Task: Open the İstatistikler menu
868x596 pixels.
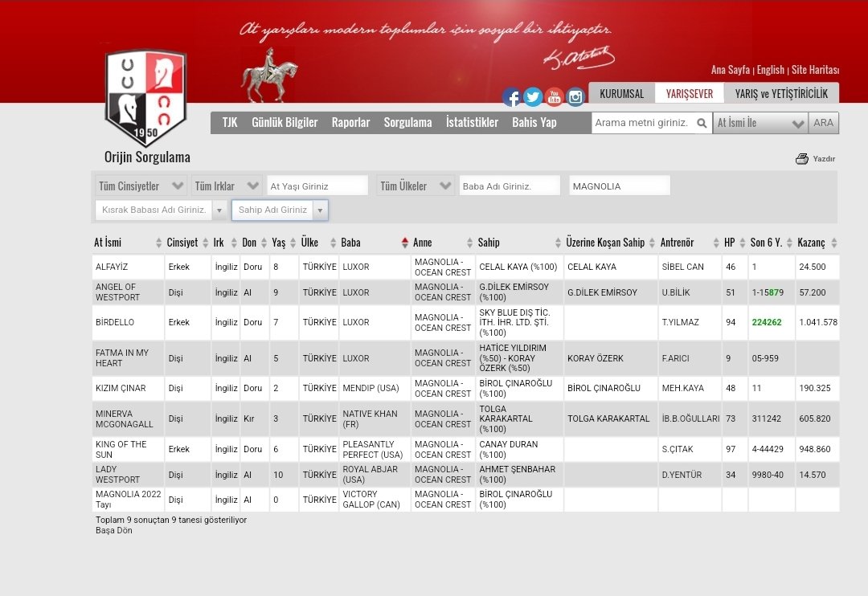Action: 473,122
